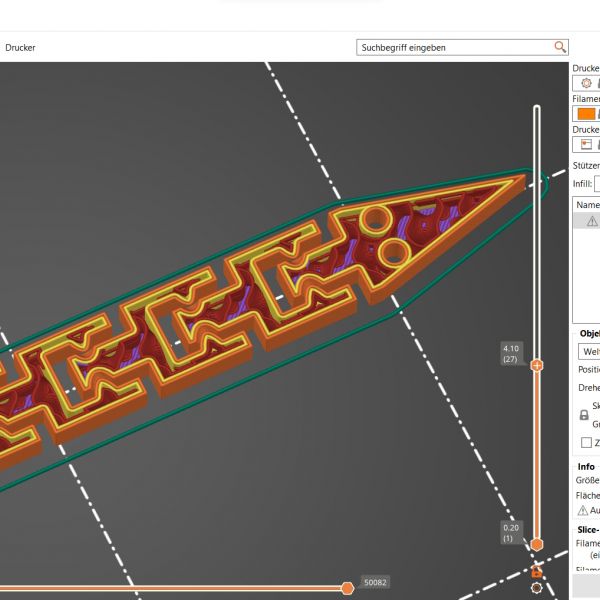The width and height of the screenshot is (600, 600).
Task: Click lower layer slider thumb at 0.20
Action: coord(537,544)
